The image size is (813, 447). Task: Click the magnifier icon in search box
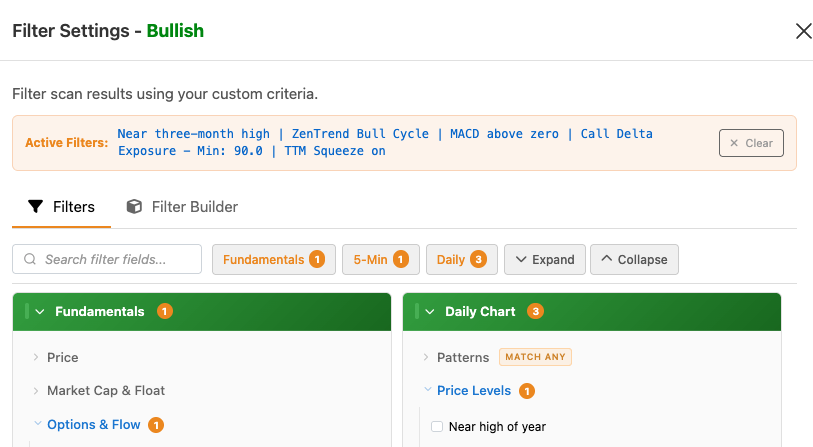pos(30,260)
